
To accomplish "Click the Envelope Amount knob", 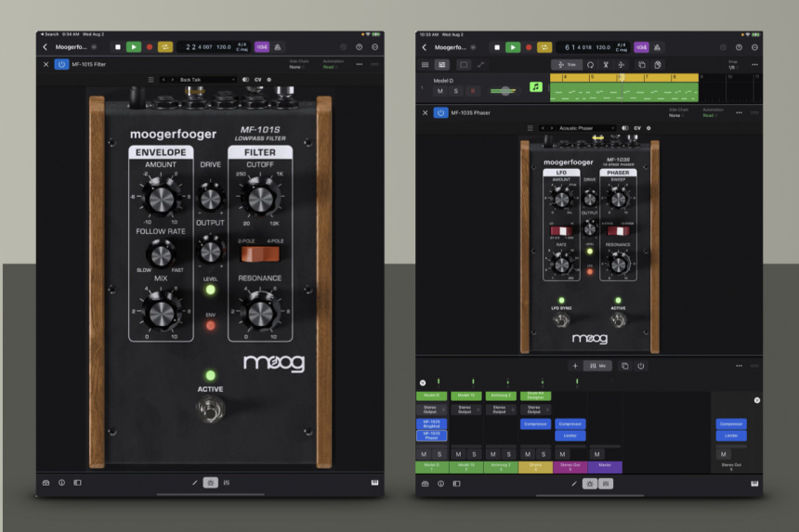I will pos(161,198).
